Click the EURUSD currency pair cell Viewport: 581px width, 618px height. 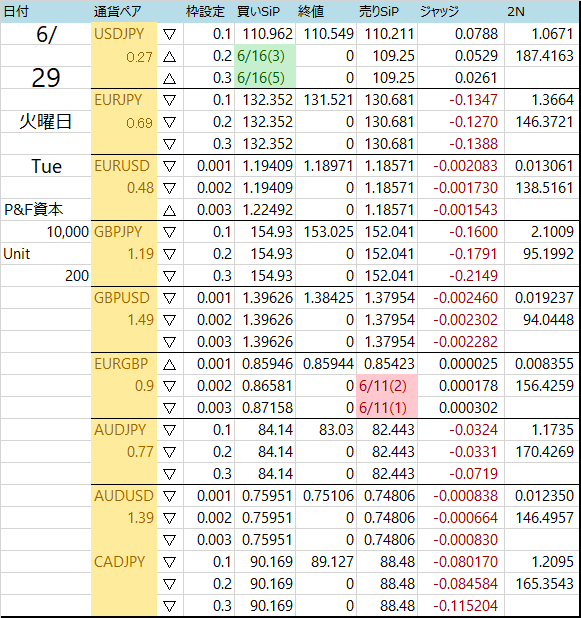click(x=124, y=166)
